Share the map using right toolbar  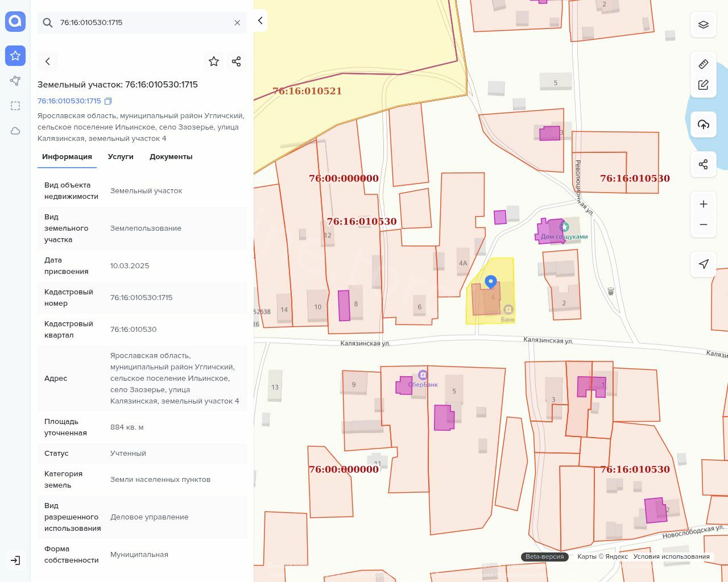coord(704,164)
